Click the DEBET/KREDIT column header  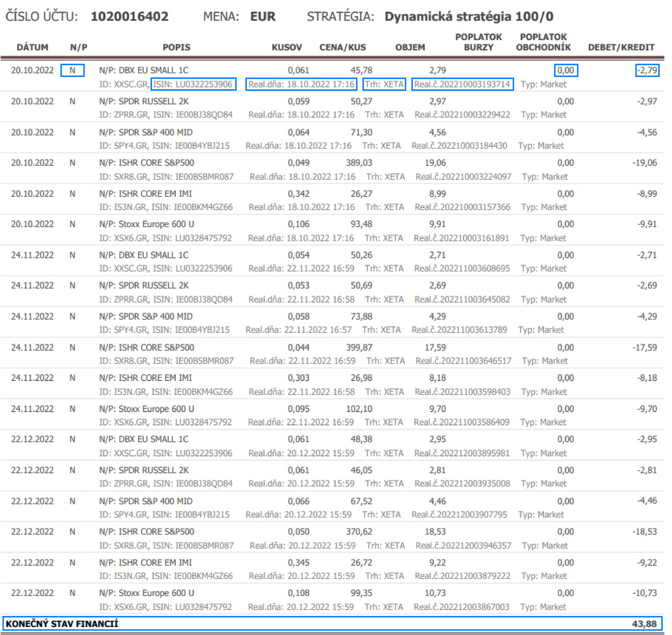click(621, 47)
